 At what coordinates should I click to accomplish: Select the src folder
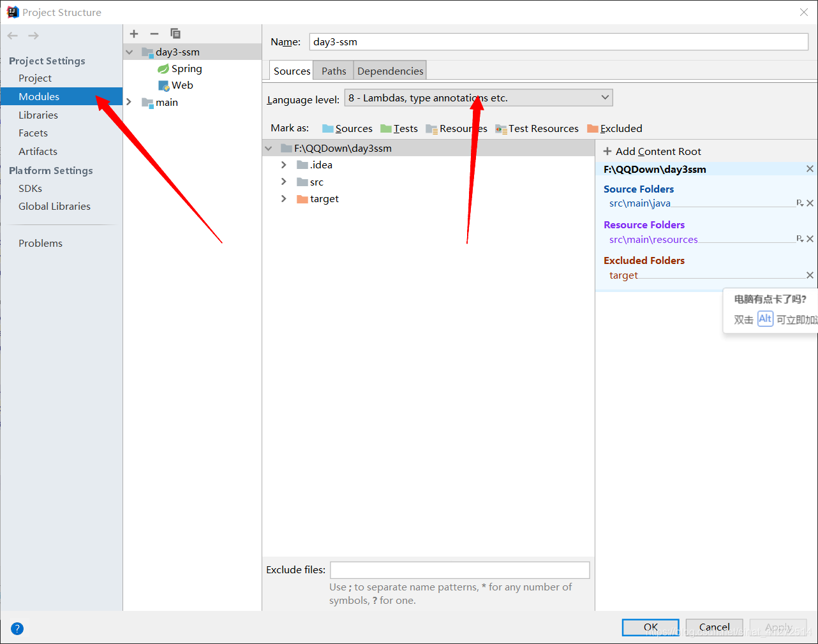[310, 182]
